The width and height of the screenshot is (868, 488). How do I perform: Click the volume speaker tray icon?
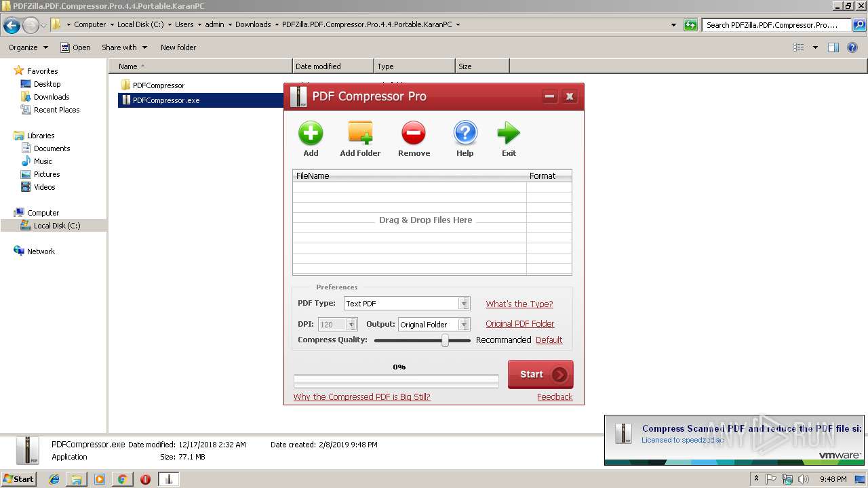click(x=804, y=479)
